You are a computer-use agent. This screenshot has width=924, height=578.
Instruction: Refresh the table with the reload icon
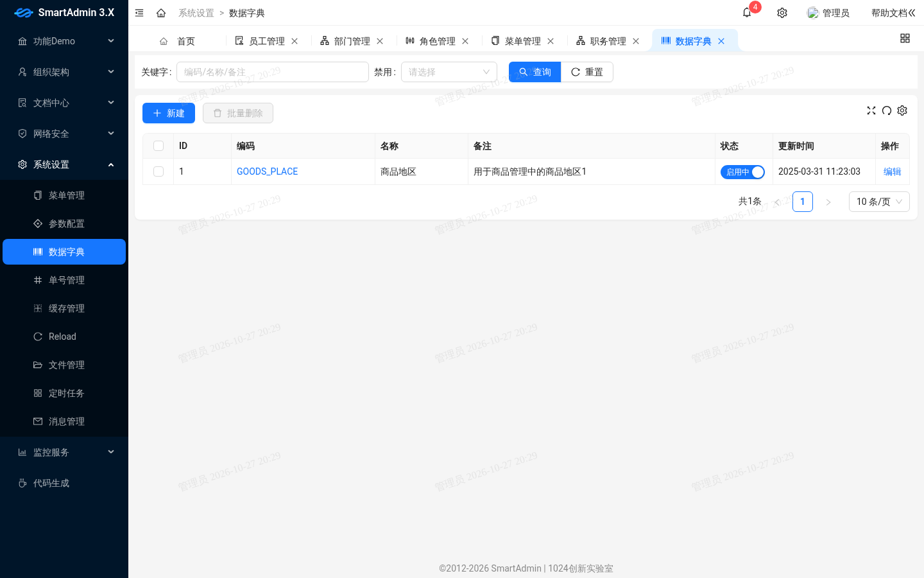[887, 110]
